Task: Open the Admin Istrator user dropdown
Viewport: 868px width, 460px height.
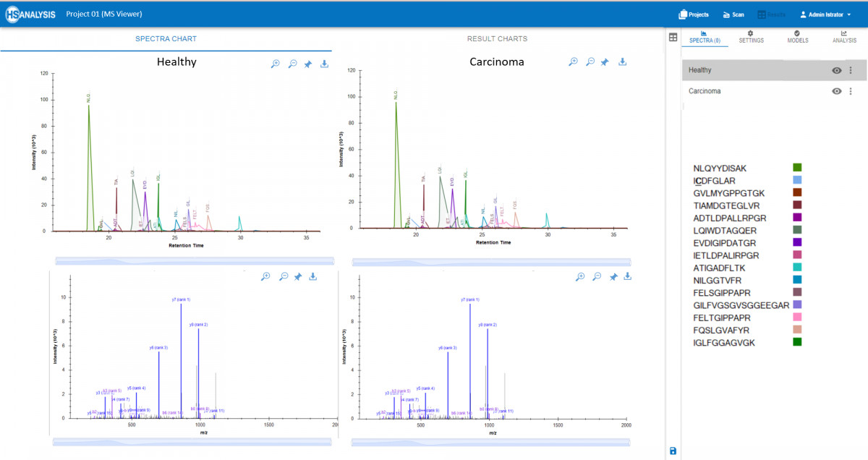Action: pyautogui.click(x=825, y=14)
